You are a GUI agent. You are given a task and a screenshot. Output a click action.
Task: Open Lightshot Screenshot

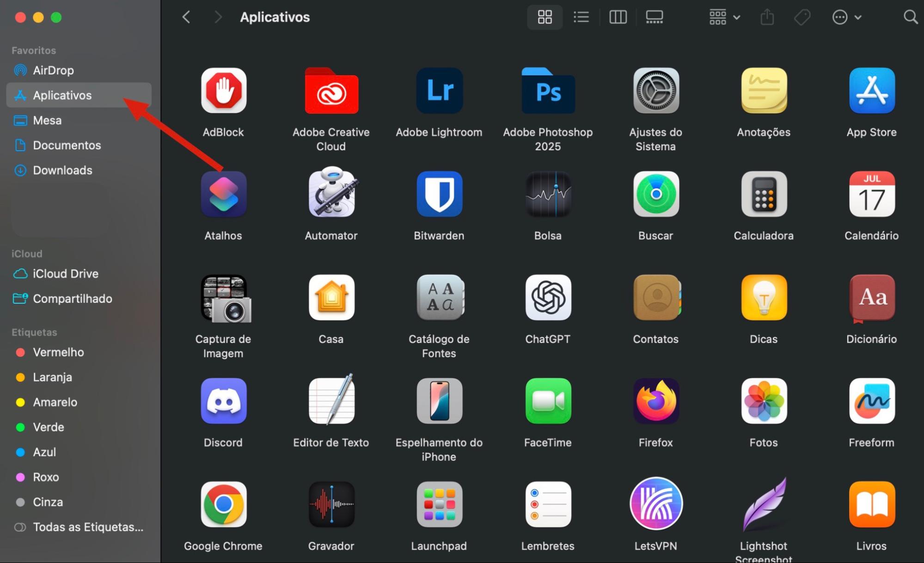tap(763, 504)
